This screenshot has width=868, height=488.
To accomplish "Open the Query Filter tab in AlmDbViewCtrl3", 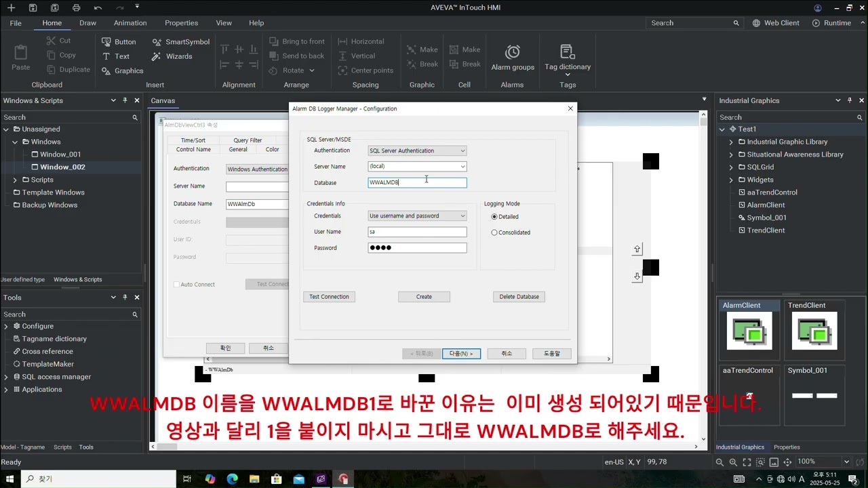I will [248, 140].
